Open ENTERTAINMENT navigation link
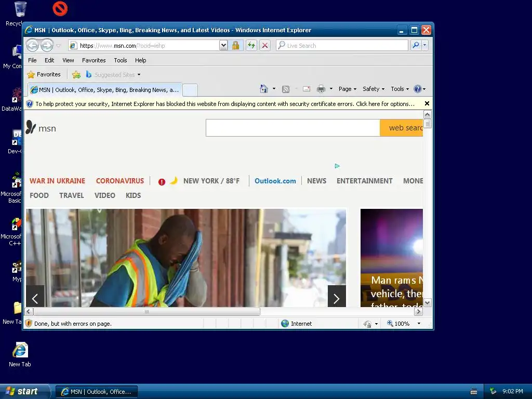The height and width of the screenshot is (399, 532). pos(364,181)
